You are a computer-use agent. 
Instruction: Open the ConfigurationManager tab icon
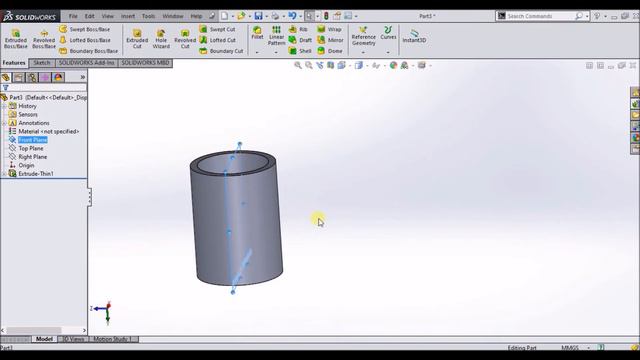pos(32,77)
